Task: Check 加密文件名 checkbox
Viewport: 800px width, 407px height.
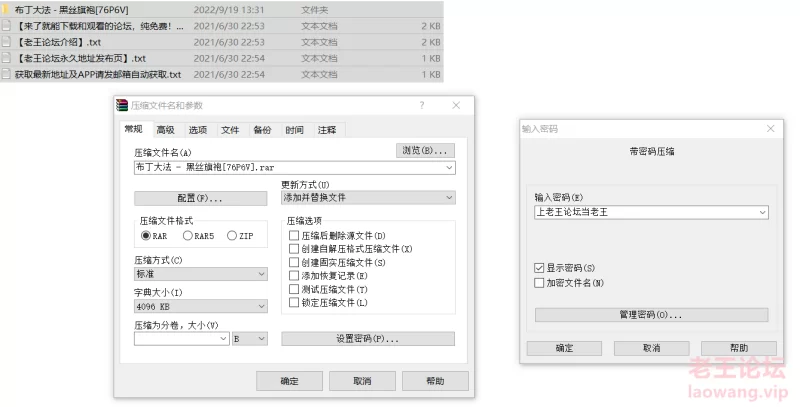Action: point(539,283)
